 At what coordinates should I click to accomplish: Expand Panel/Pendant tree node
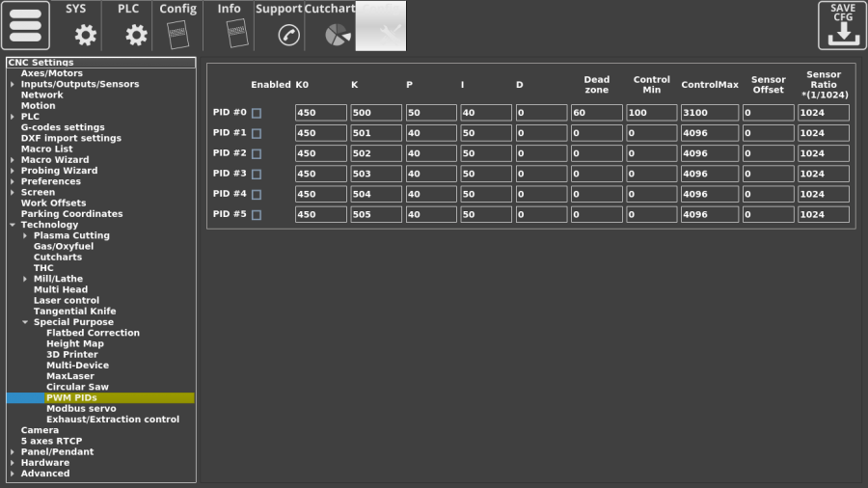(x=13, y=452)
